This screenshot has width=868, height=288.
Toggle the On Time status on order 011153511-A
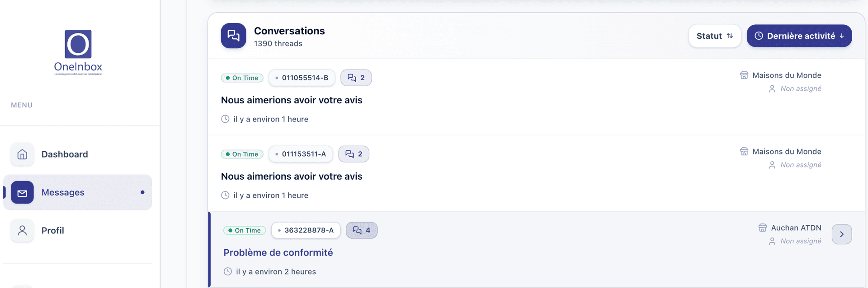[x=242, y=154]
